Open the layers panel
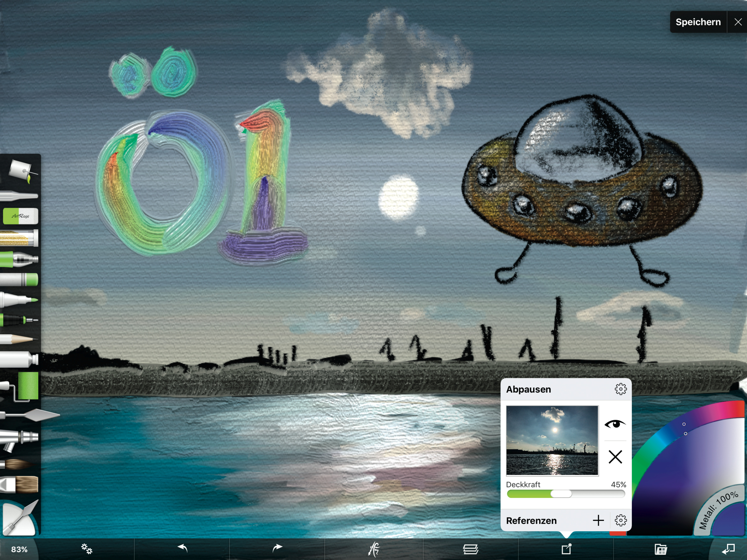 470,549
